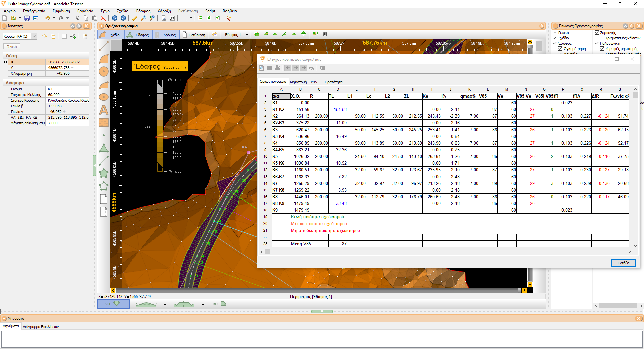This screenshot has height=349, width=644.
Task: Enable the Χρωματισμός κλίσεων checkbox
Action: coord(602,38)
